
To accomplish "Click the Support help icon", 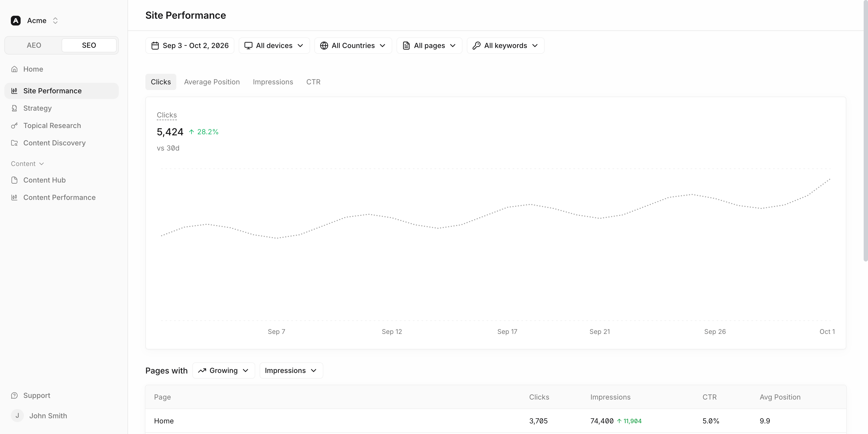I will click(14, 395).
